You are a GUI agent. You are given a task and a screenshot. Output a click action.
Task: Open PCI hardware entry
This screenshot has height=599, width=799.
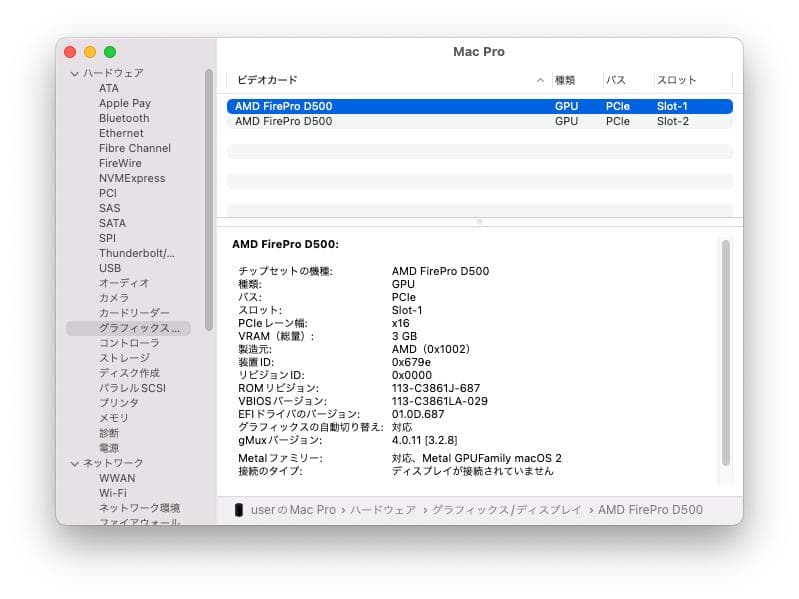click(x=108, y=194)
